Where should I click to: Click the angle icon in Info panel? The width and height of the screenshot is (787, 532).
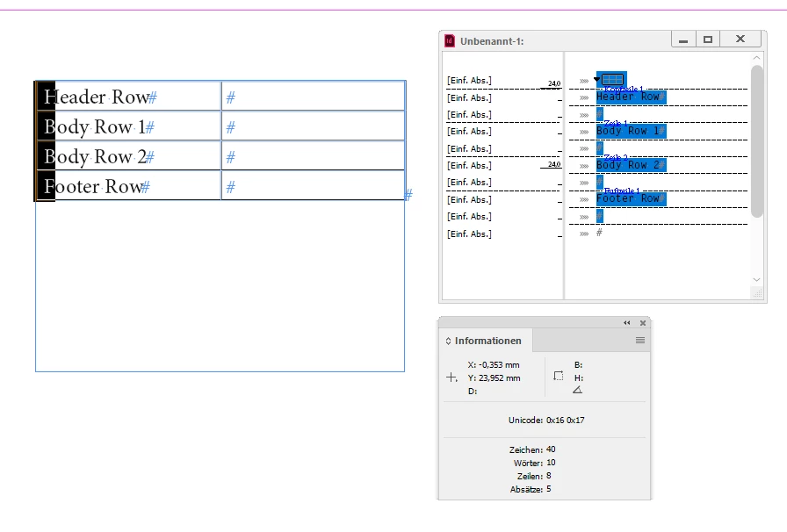(x=578, y=390)
